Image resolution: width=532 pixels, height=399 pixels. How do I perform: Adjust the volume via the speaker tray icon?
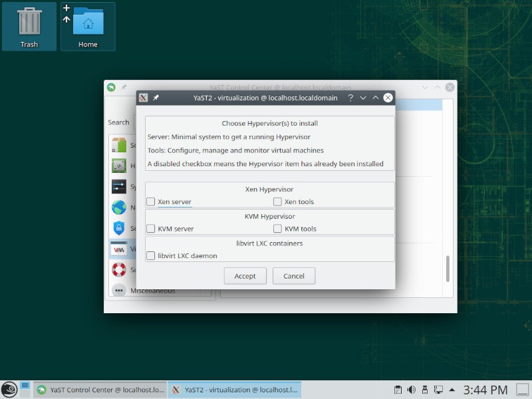click(x=411, y=390)
